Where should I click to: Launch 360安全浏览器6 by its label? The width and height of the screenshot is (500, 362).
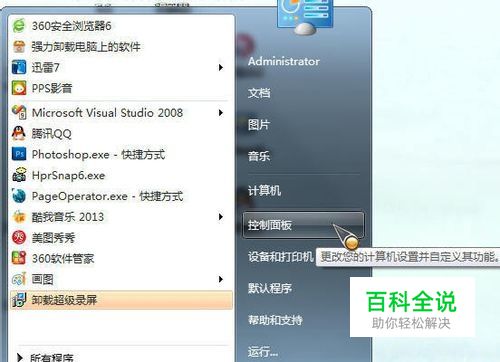pyautogui.click(x=71, y=26)
